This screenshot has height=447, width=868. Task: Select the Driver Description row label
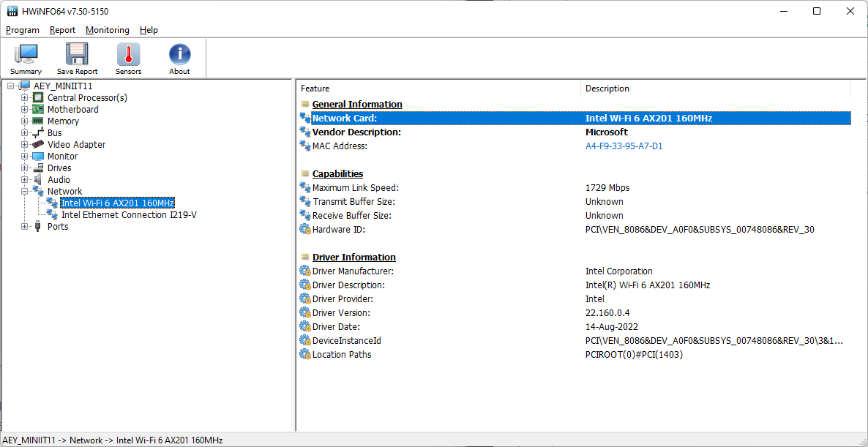point(348,285)
